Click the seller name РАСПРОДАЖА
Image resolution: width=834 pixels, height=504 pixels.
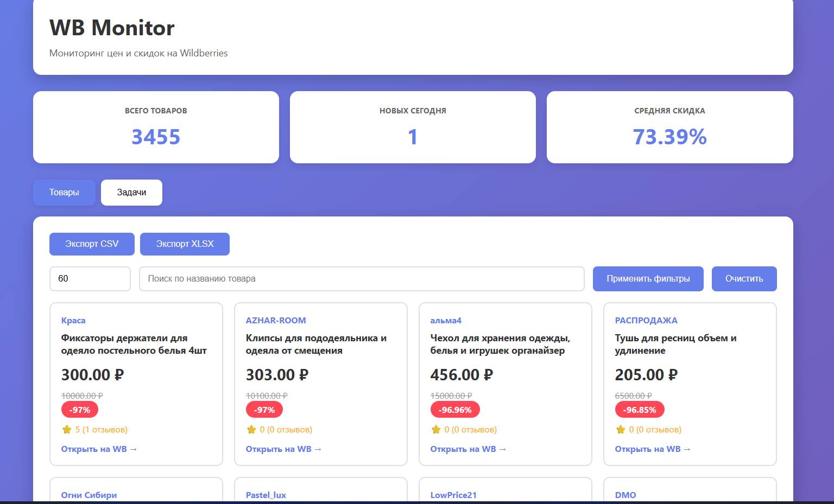tap(646, 321)
